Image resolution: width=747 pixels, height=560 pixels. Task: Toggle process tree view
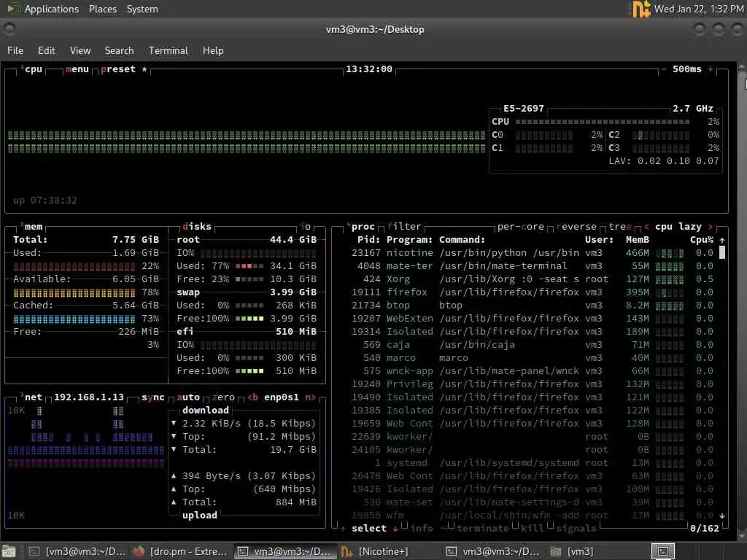click(620, 227)
